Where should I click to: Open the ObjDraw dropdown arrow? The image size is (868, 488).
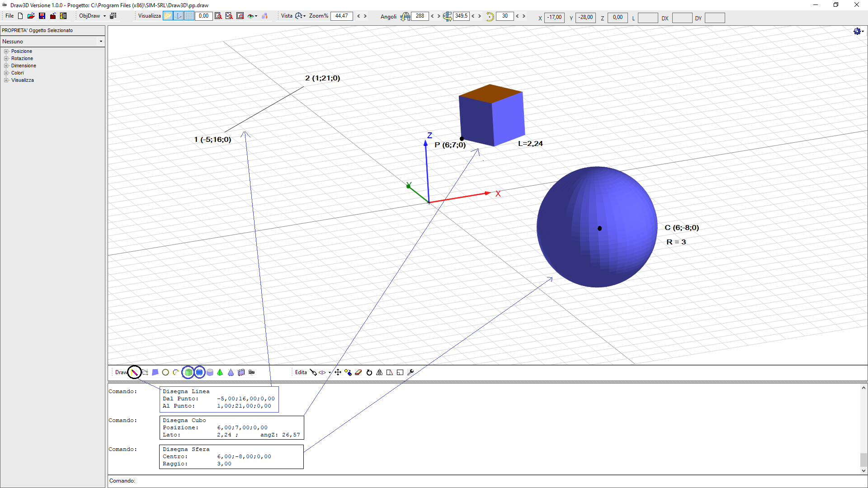[104, 16]
